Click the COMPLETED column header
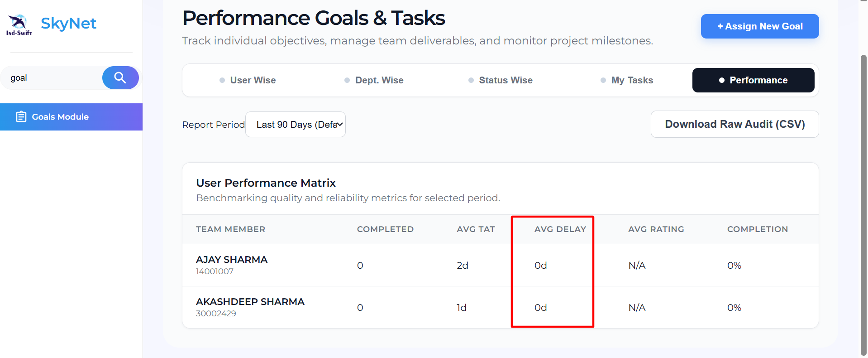 pyautogui.click(x=385, y=229)
